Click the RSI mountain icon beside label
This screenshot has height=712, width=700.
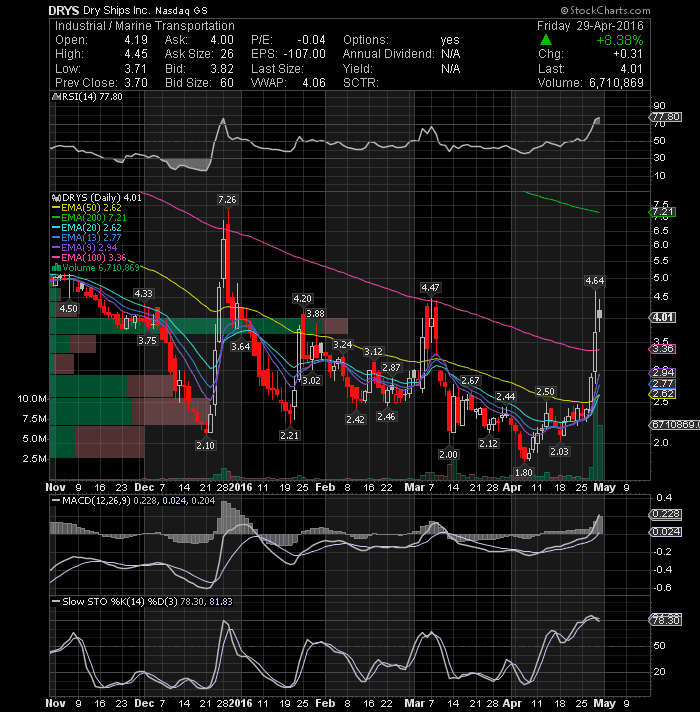(x=57, y=97)
